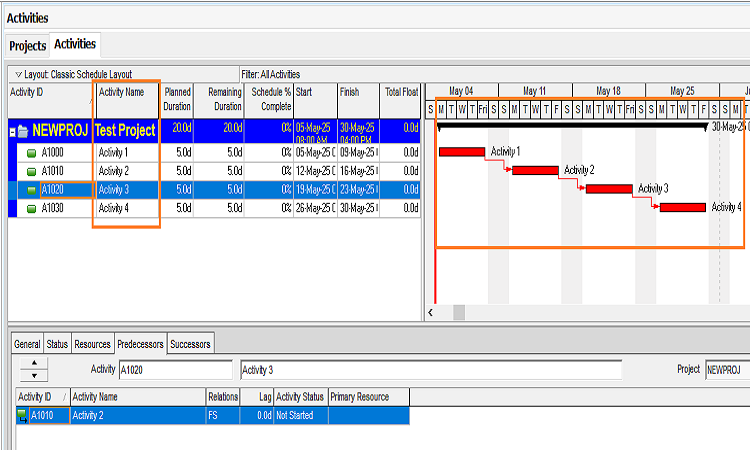Screen dimensions: 750x450
Task: Click the down arrow in details panel
Action: pos(34,376)
